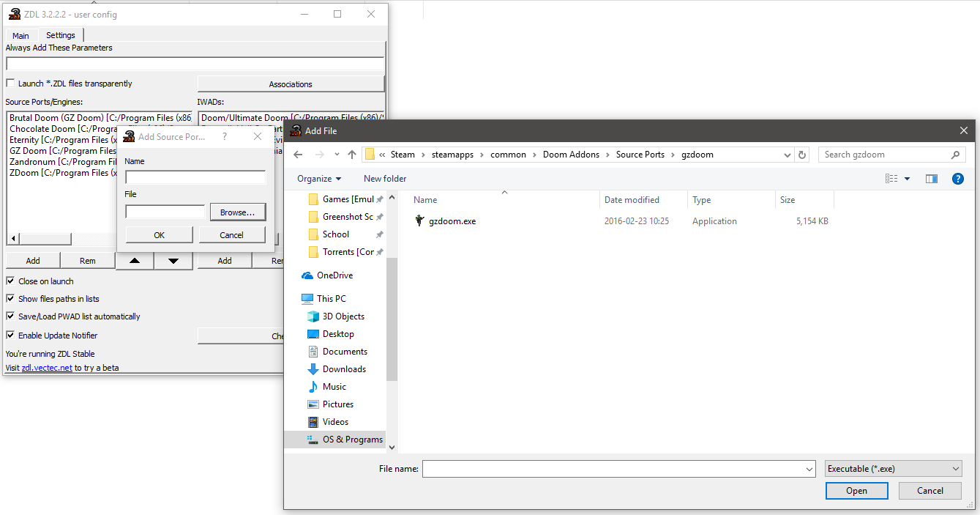This screenshot has width=980, height=515.
Task: Select the Settings tab
Action: 61,35
